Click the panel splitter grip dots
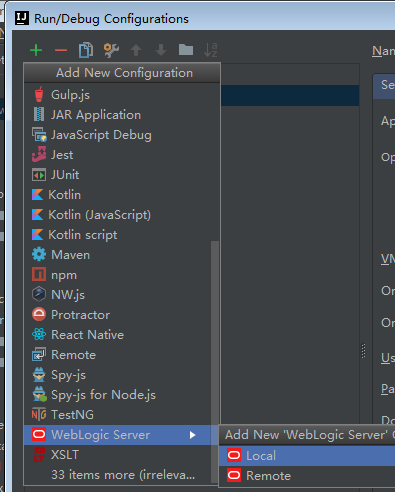Viewport: 395px width, 492px height. (x=364, y=351)
